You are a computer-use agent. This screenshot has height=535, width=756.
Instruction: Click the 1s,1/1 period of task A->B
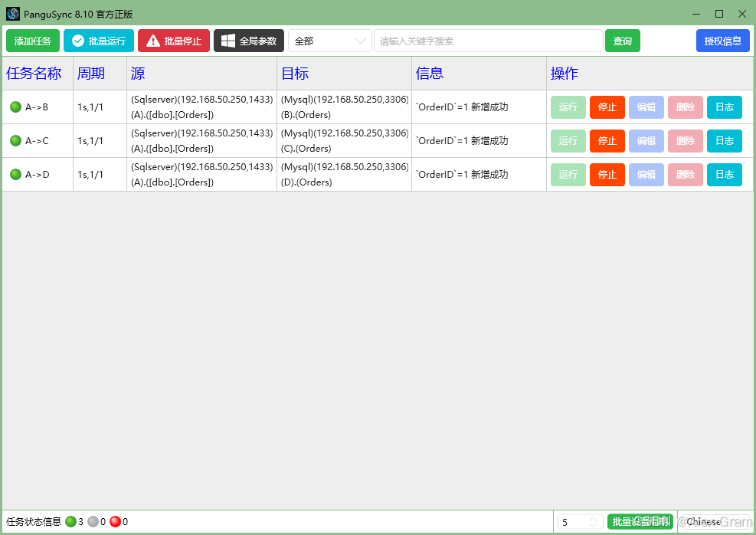tap(90, 107)
